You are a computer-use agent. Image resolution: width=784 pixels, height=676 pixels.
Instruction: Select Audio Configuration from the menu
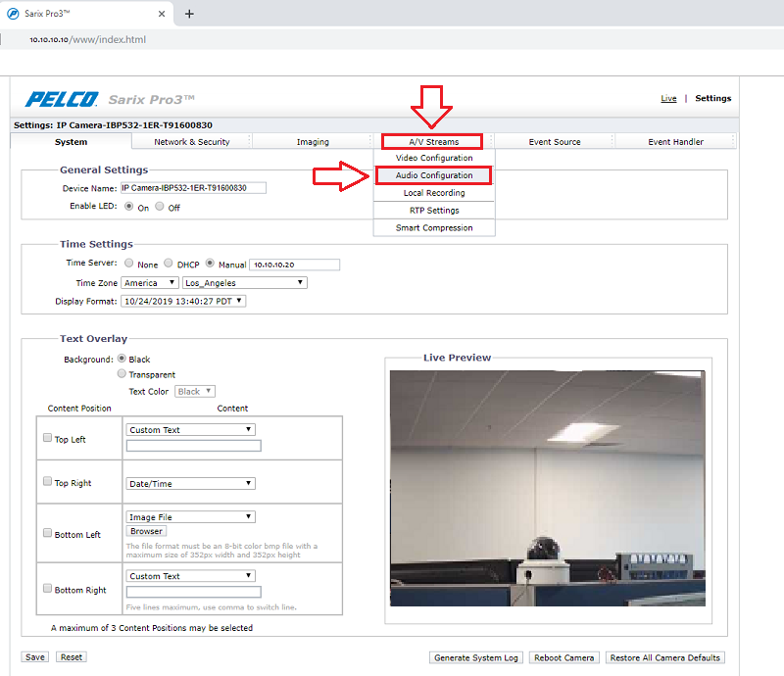(433, 175)
